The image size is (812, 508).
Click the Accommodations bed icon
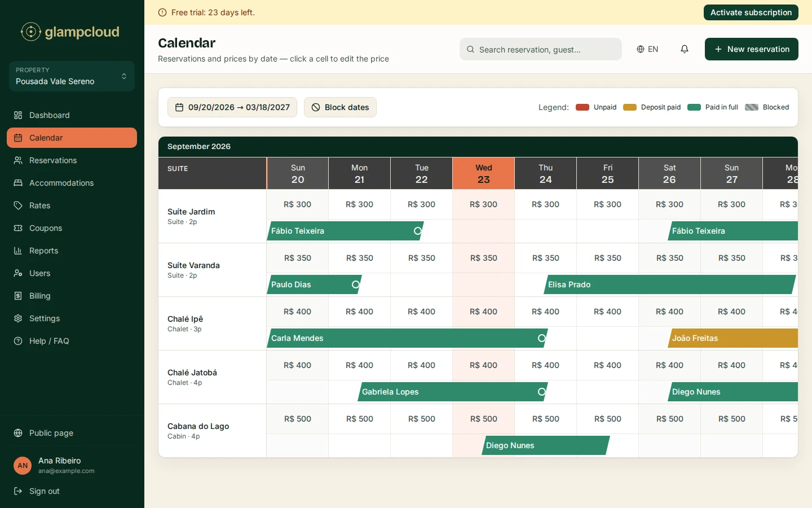[x=18, y=183]
